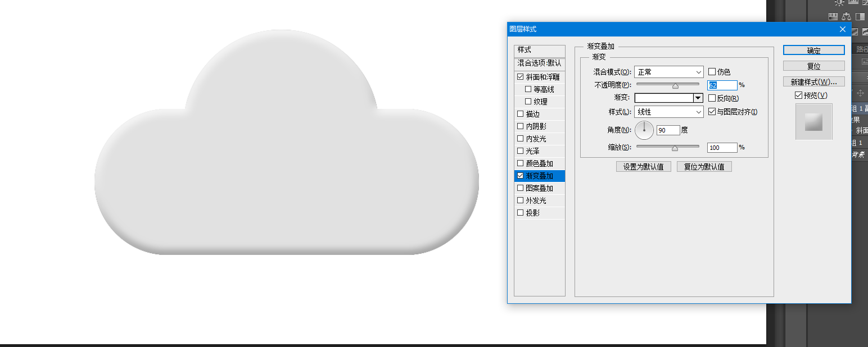Open the 混合模式 dropdown
Screen dimensions: 868x347
point(669,72)
